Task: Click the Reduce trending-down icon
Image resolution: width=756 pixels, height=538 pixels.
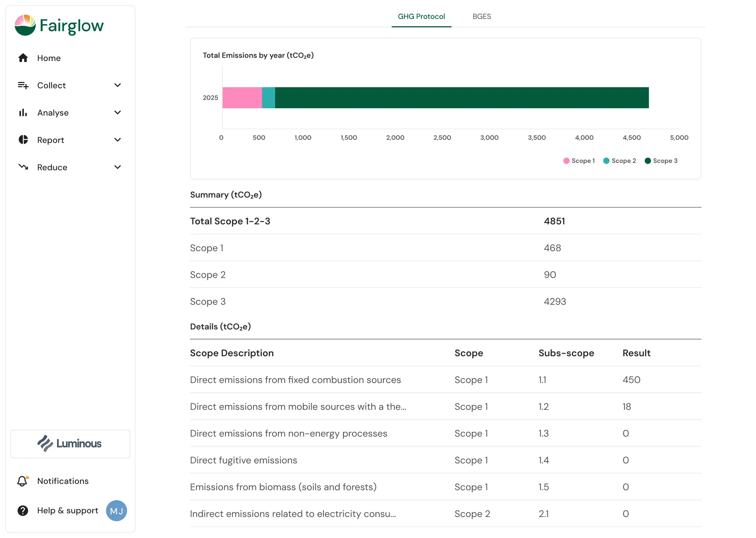Action: [x=23, y=167]
